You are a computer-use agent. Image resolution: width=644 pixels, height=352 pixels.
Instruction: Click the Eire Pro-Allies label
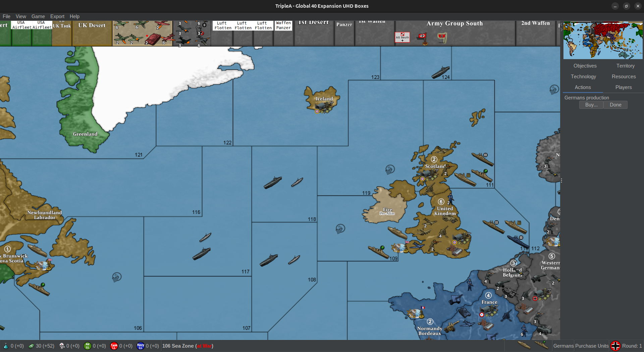point(387,211)
